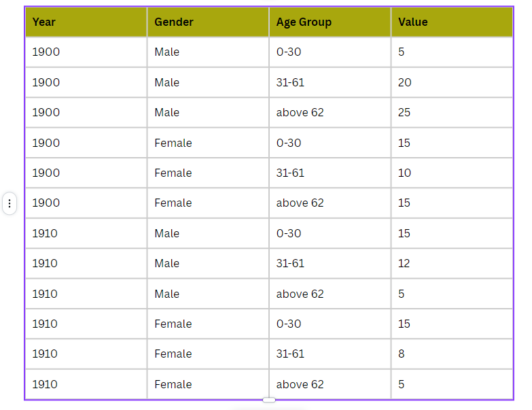The width and height of the screenshot is (532, 410).
Task: Select the cell containing value 10
Action: pos(451,173)
